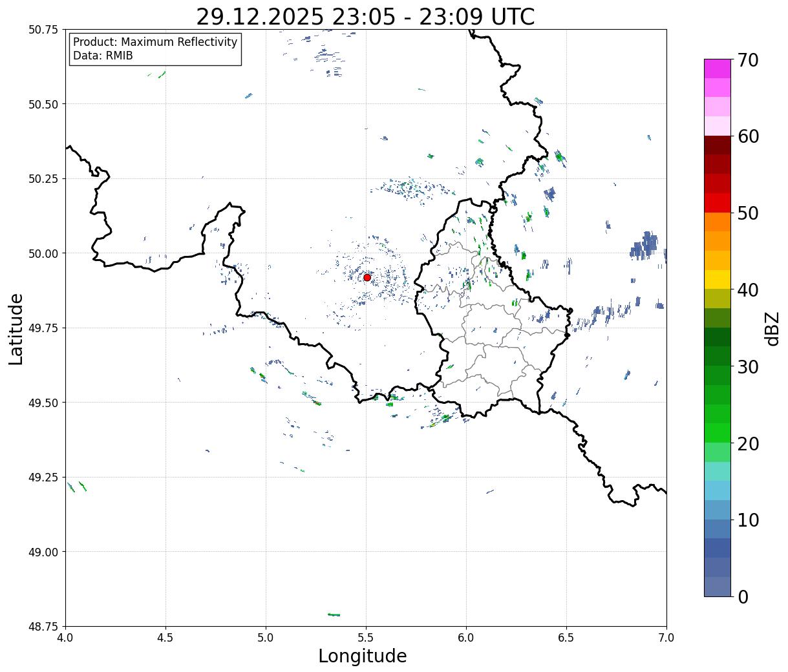Click the 'Product: Maximum Reflectivity' text

point(155,42)
